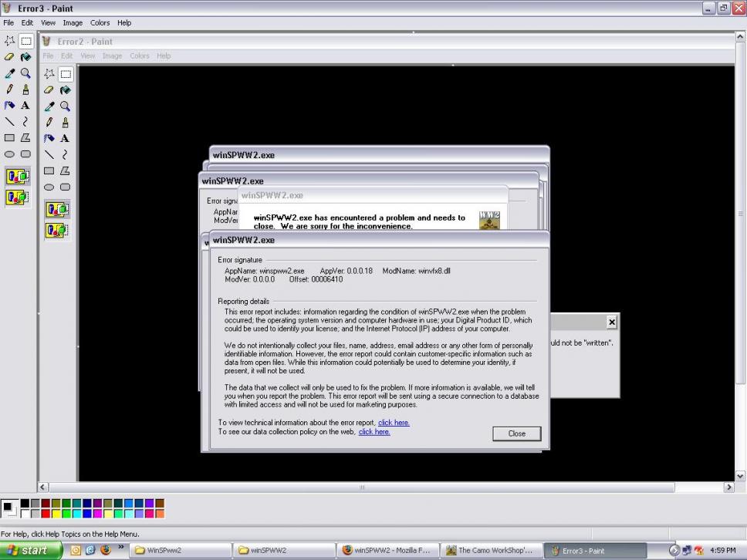The image size is (747, 560).
Task: Show hidden system tray icons
Action: click(674, 551)
